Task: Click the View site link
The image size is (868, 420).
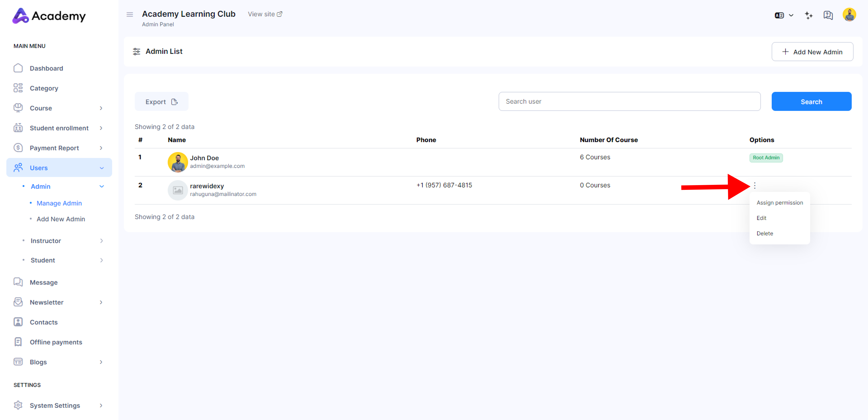Action: point(265,14)
